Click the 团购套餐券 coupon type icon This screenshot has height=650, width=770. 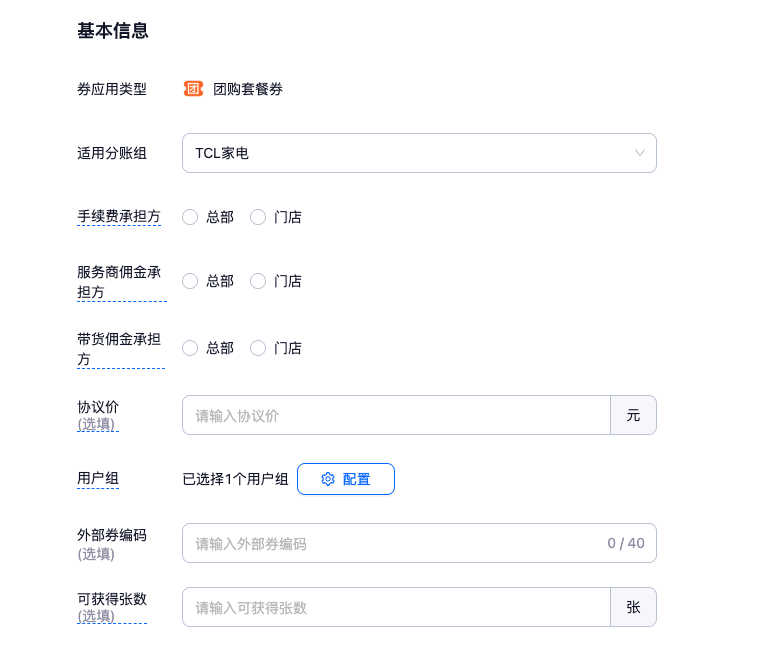pyautogui.click(x=193, y=89)
